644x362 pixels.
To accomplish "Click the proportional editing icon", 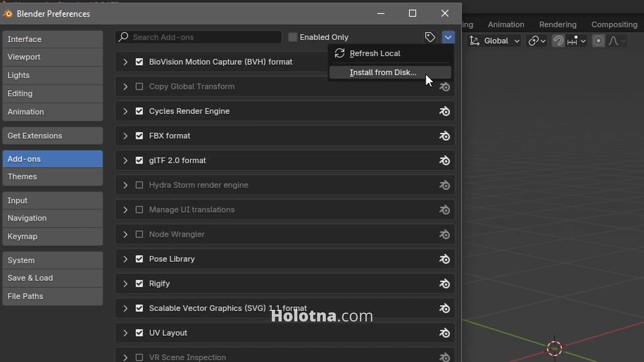I will point(598,41).
